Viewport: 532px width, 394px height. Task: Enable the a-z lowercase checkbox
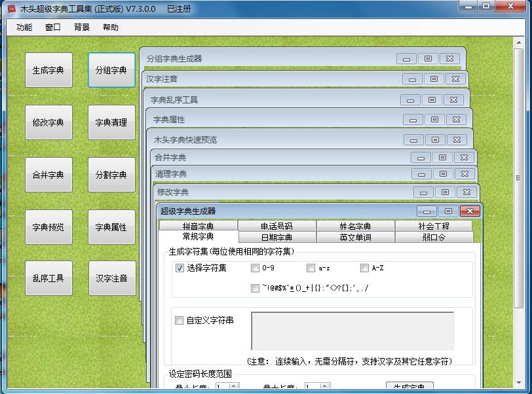311,268
